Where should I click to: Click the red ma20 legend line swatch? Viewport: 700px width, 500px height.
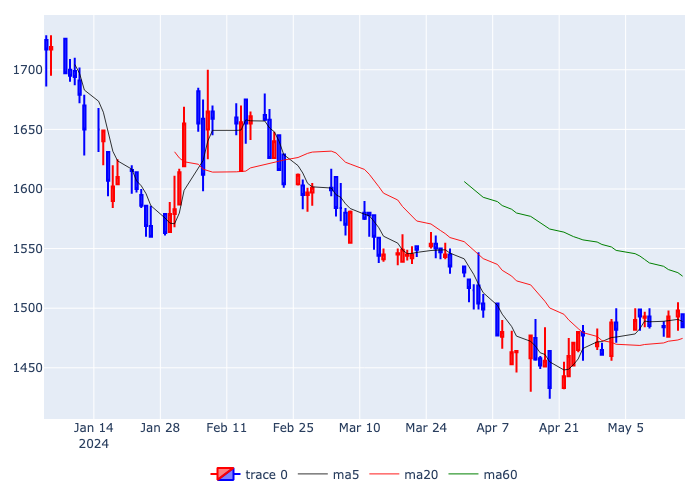click(384, 475)
